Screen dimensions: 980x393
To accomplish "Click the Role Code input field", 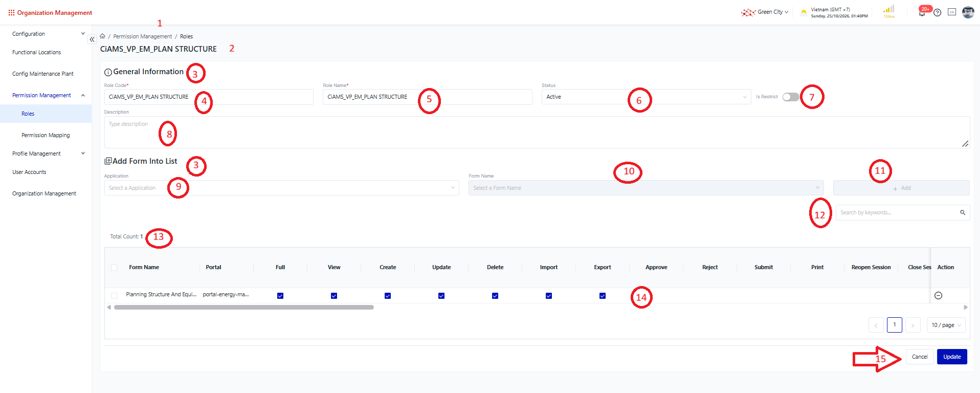I will tap(209, 97).
